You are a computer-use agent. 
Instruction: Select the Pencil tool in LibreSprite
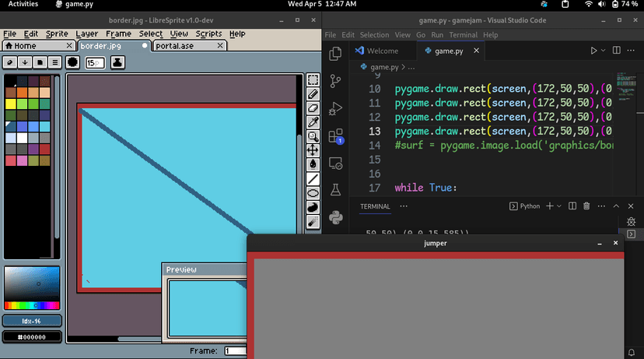(313, 93)
